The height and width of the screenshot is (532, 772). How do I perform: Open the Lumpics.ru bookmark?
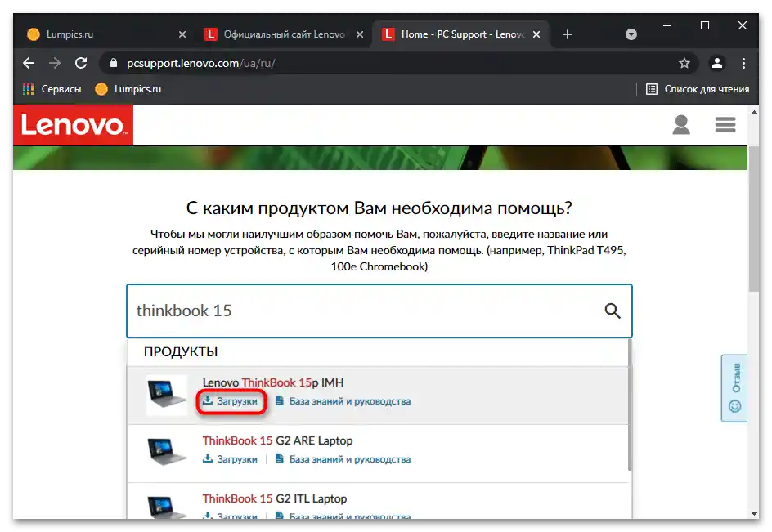pyautogui.click(x=128, y=89)
